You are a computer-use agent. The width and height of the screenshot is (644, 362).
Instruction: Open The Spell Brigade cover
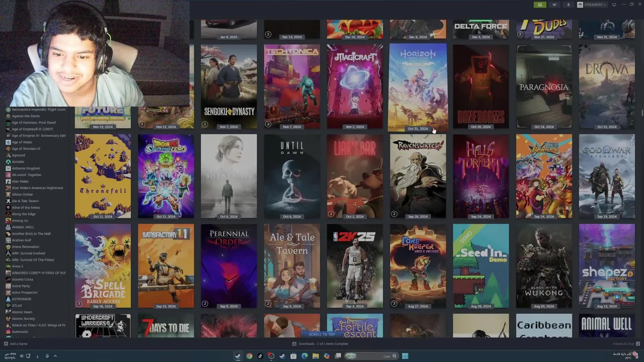tap(103, 266)
